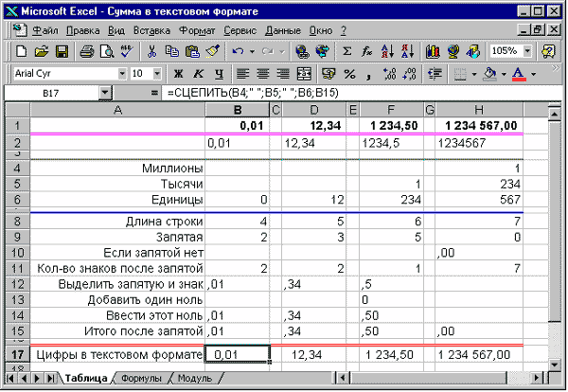Select column H header

click(479, 110)
